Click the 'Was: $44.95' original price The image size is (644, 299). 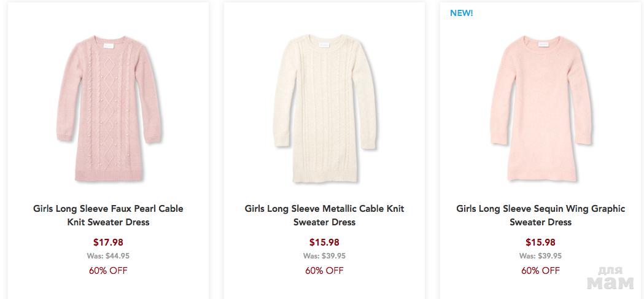click(108, 256)
